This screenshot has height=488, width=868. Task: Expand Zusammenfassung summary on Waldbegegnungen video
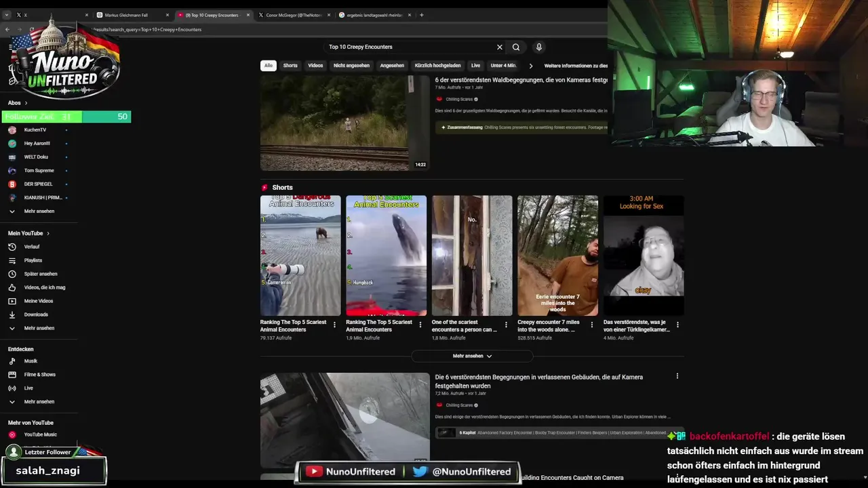521,127
